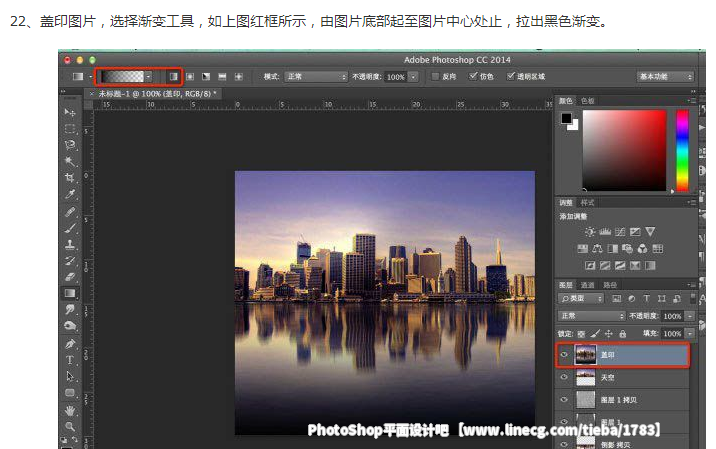
Task: Select the Hand tool
Action: (69, 411)
